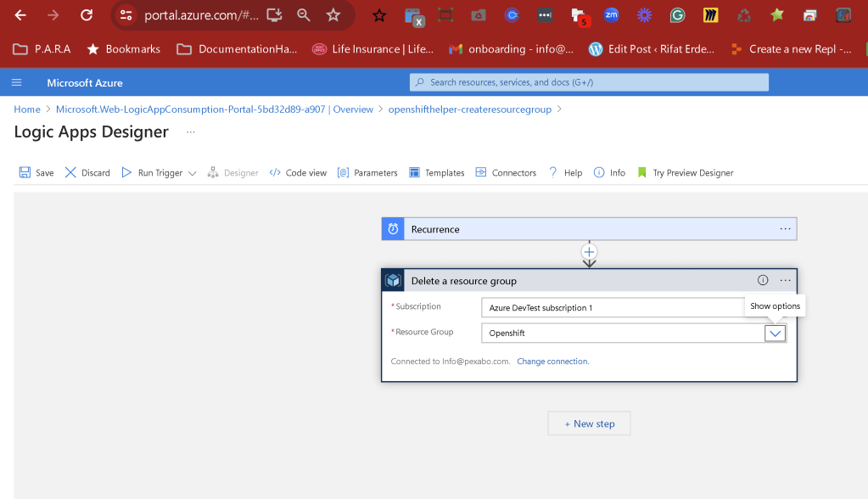The image size is (868, 499).
Task: Open Connectors from toolbar
Action: pyautogui.click(x=506, y=173)
